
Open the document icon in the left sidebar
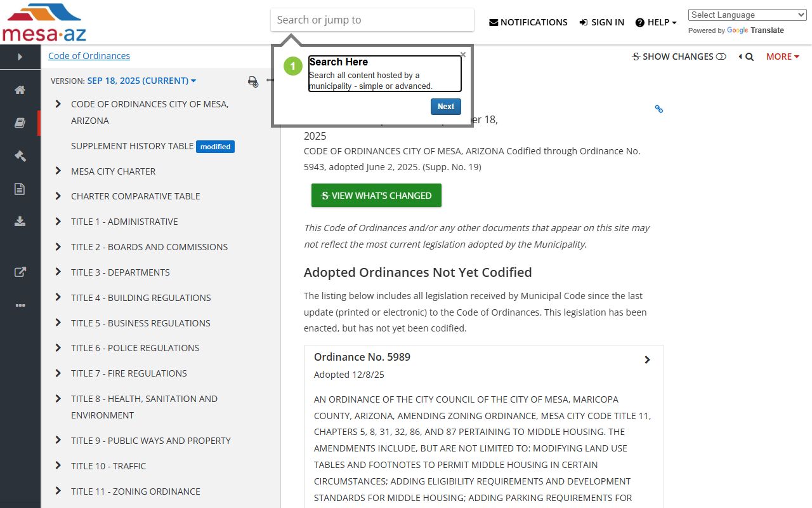tap(20, 189)
